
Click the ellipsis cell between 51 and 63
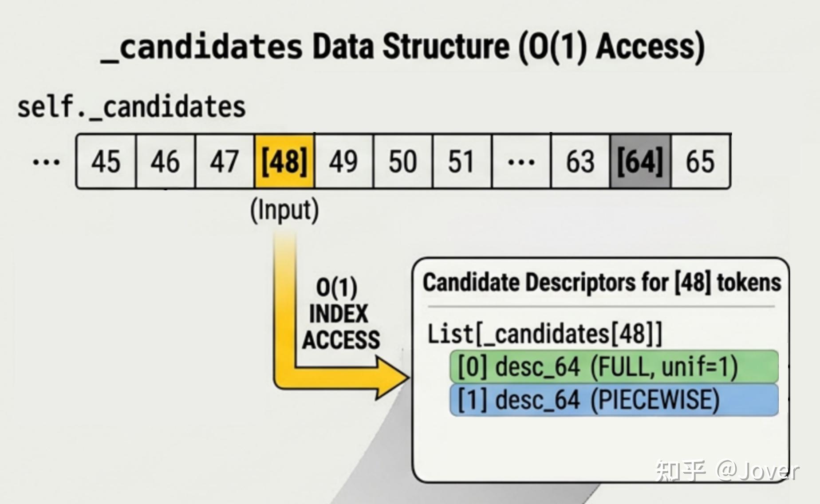[x=521, y=161]
